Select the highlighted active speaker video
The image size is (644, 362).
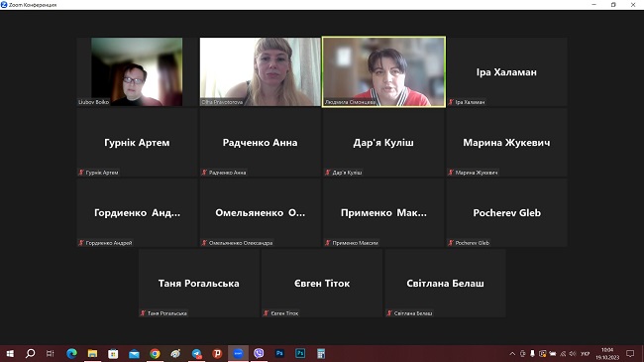click(383, 71)
